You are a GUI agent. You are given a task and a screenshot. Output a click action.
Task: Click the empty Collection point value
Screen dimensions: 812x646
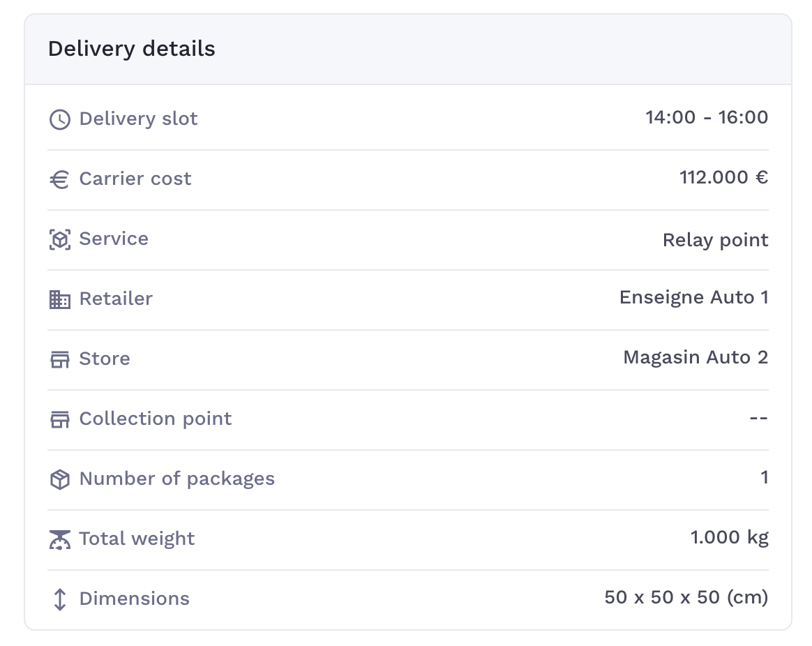pos(758,418)
